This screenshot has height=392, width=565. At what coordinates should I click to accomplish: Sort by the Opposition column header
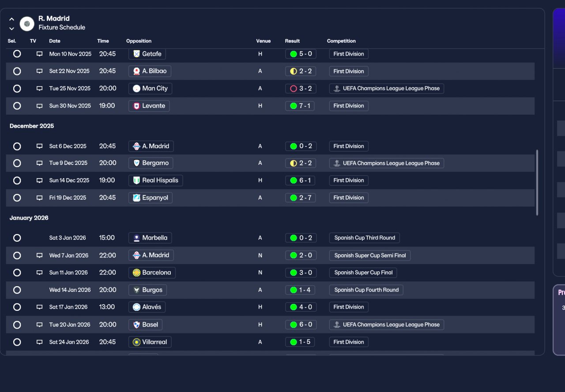pos(139,41)
